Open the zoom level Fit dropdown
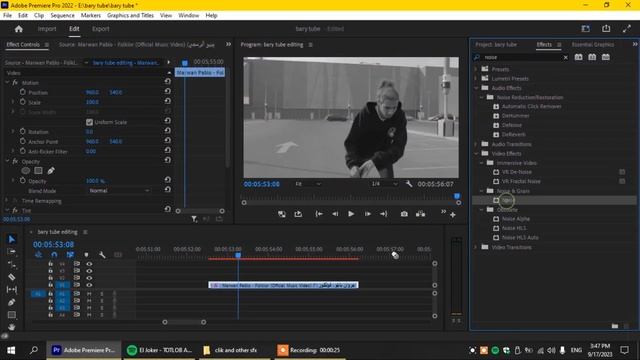 pyautogui.click(x=307, y=184)
